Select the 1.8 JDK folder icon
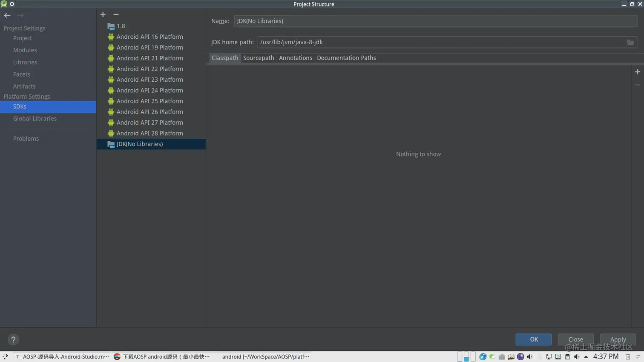The width and height of the screenshot is (644, 362). click(111, 26)
